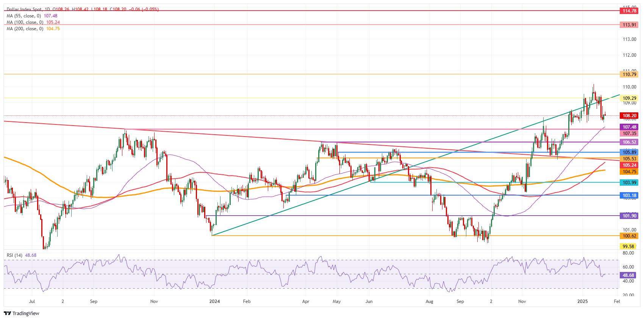Click the 110.79 orange price tag

[x=629, y=75]
